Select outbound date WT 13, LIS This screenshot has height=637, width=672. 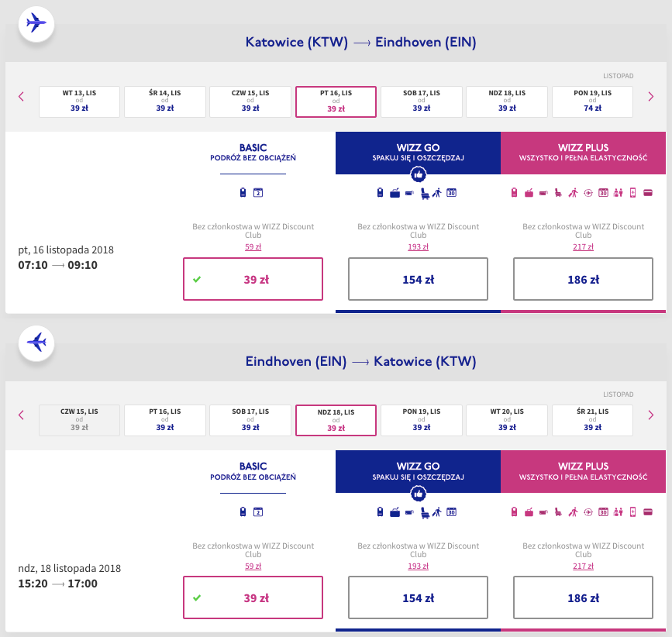tap(80, 101)
